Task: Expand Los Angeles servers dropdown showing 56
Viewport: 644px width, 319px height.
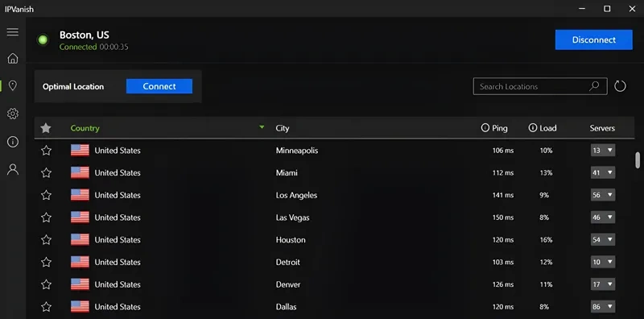Action: click(x=602, y=195)
